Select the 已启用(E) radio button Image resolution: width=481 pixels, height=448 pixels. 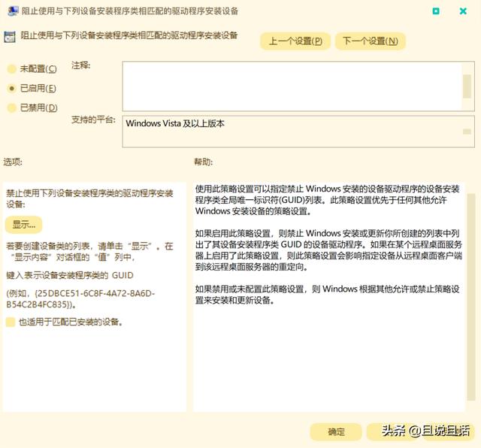pyautogui.click(x=12, y=89)
